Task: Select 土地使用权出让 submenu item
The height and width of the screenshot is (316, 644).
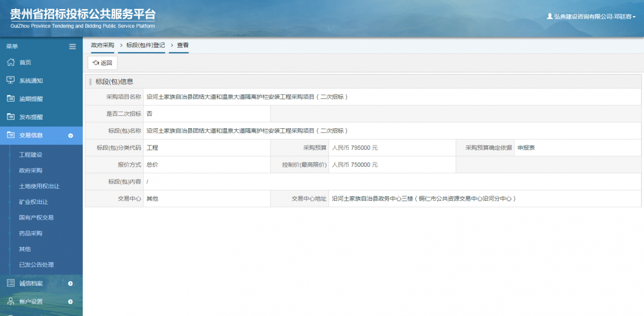Action: pyautogui.click(x=39, y=186)
